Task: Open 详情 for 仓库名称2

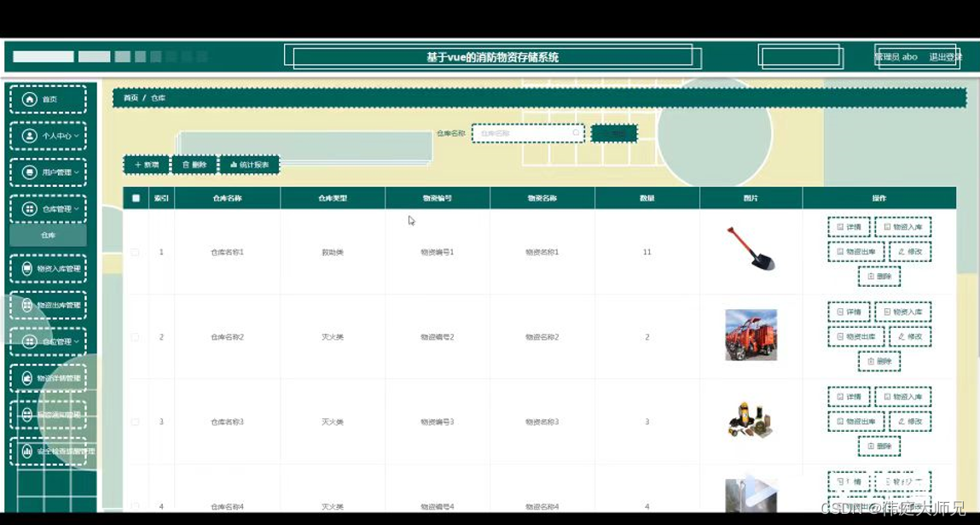Action: 849,312
